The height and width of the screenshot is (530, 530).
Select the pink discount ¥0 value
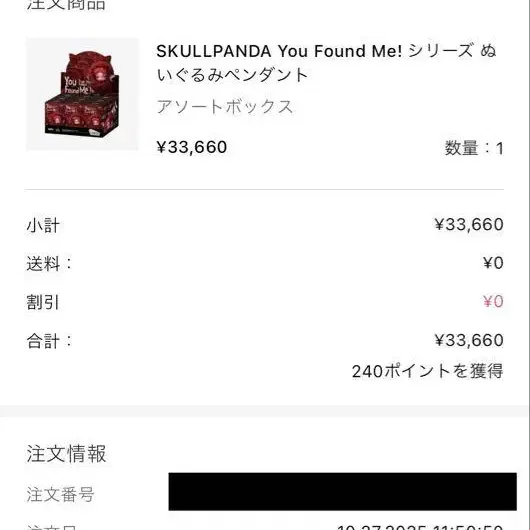493,301
